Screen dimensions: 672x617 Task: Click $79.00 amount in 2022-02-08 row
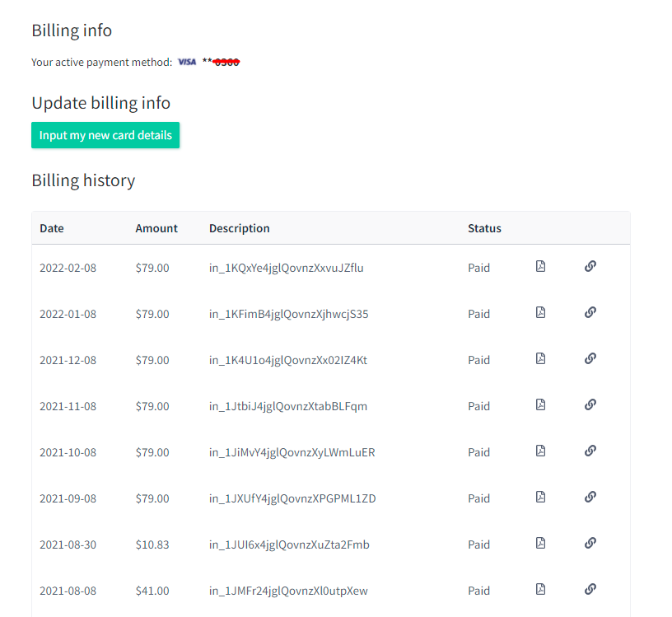[152, 268]
